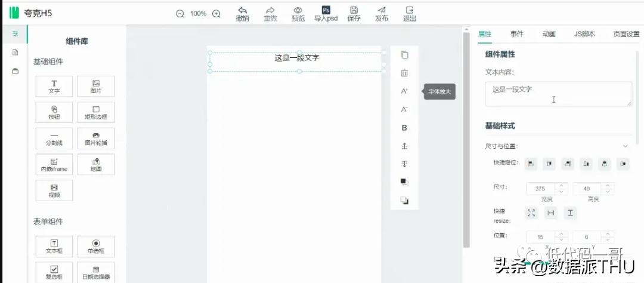Click the 夸克H5 logo
Screen dimensions: 644x283
(x=31, y=13)
